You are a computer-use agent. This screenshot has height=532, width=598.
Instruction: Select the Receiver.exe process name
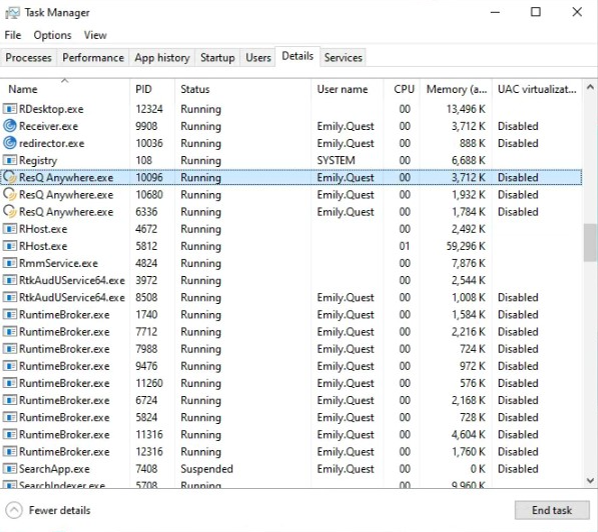click(x=48, y=126)
